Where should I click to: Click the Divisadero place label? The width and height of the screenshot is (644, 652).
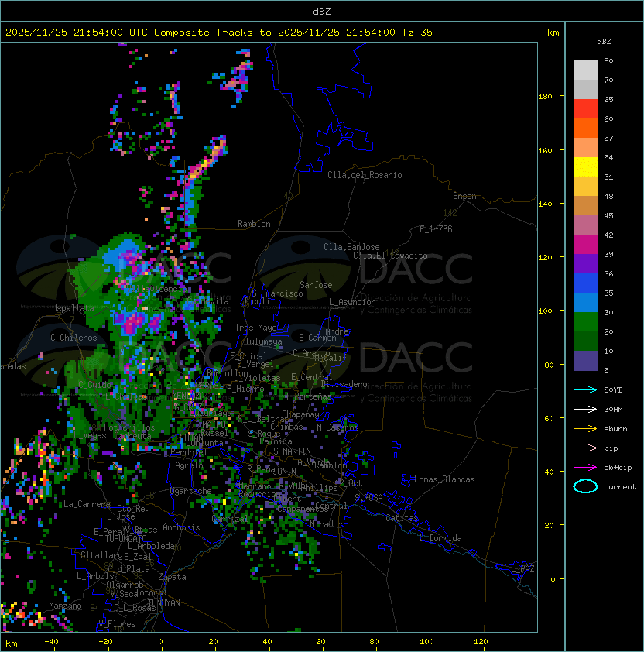[344, 384]
